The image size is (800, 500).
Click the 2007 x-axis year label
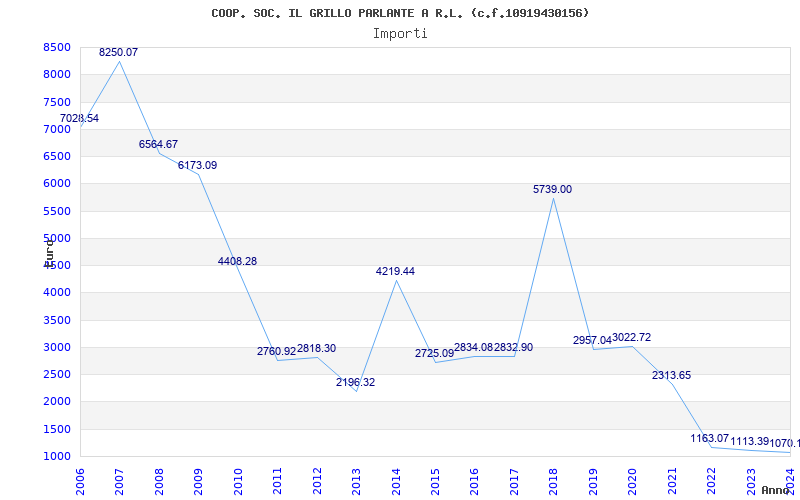point(119,482)
